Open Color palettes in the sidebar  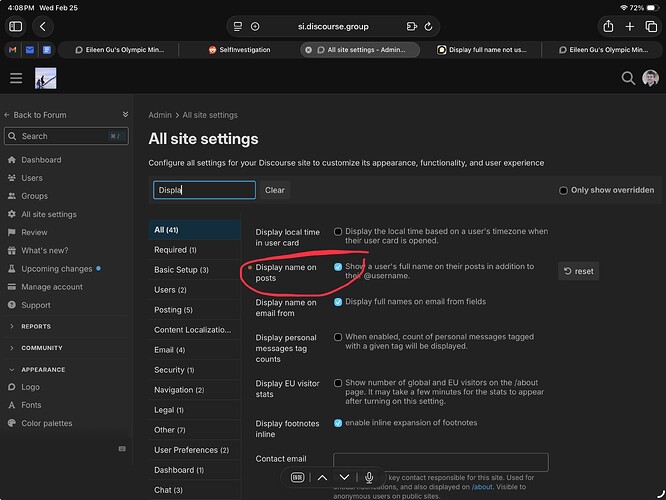pyautogui.click(x=47, y=423)
